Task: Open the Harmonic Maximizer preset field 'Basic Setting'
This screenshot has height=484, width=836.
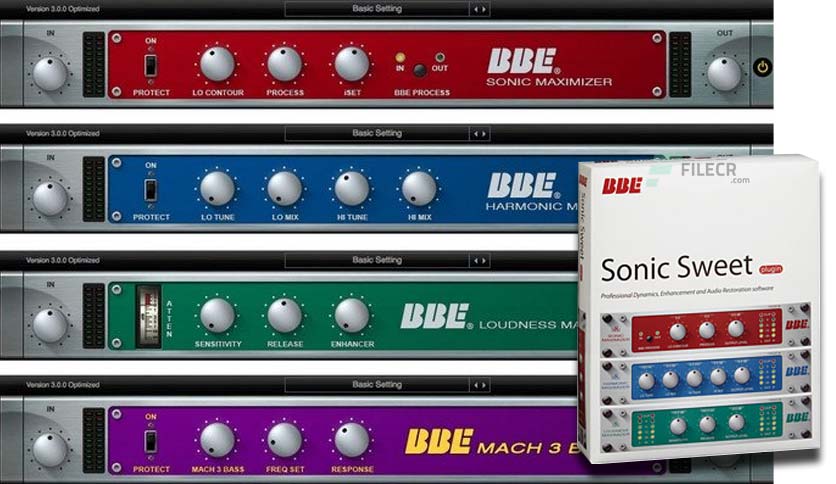Action: click(377, 133)
